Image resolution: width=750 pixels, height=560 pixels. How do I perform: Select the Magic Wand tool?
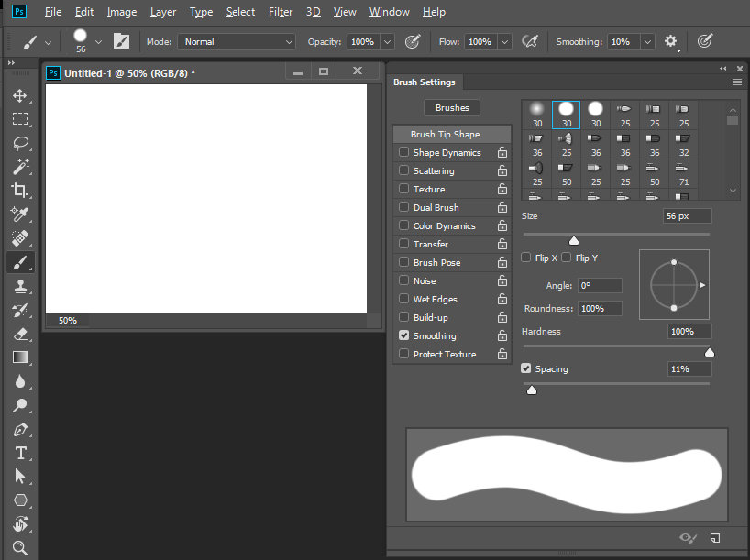tap(19, 167)
